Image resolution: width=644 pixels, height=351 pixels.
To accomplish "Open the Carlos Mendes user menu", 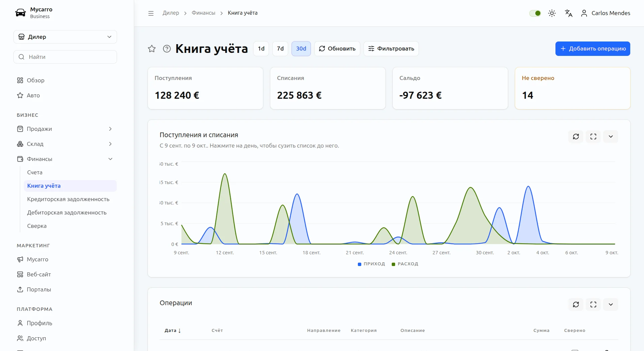I will [605, 13].
